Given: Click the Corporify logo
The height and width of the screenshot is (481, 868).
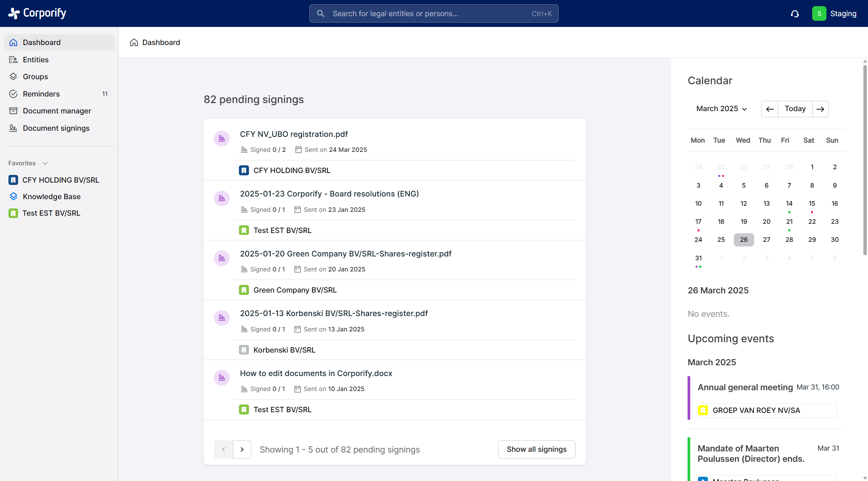Looking at the screenshot, I should (37, 13).
